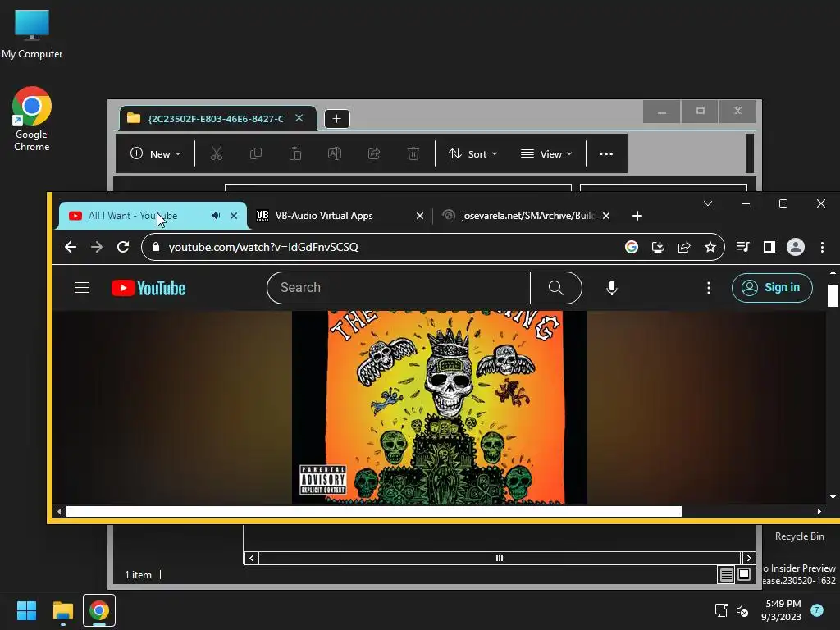Screen dimensions: 840x630
Task: Open File Explorer from the taskbar
Action: click(62, 610)
